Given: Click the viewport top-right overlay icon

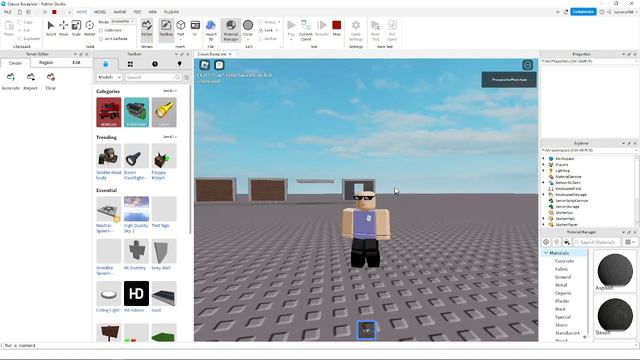Looking at the screenshot, I should point(527,65).
